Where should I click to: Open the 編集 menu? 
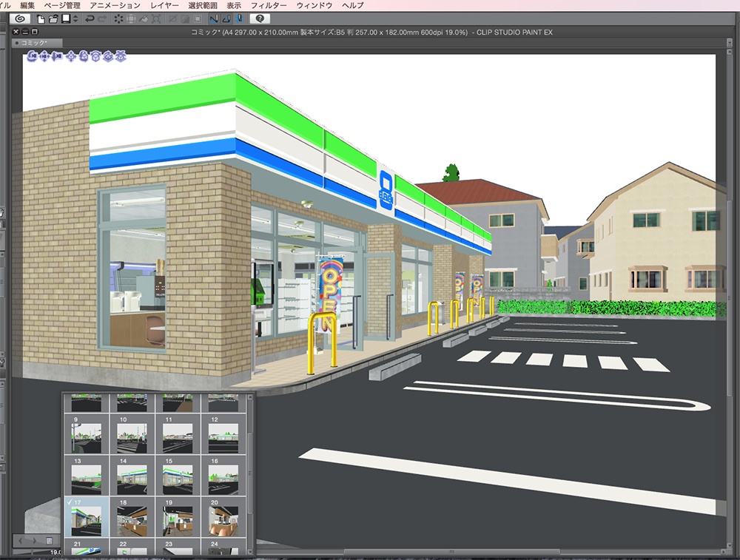coord(27,5)
